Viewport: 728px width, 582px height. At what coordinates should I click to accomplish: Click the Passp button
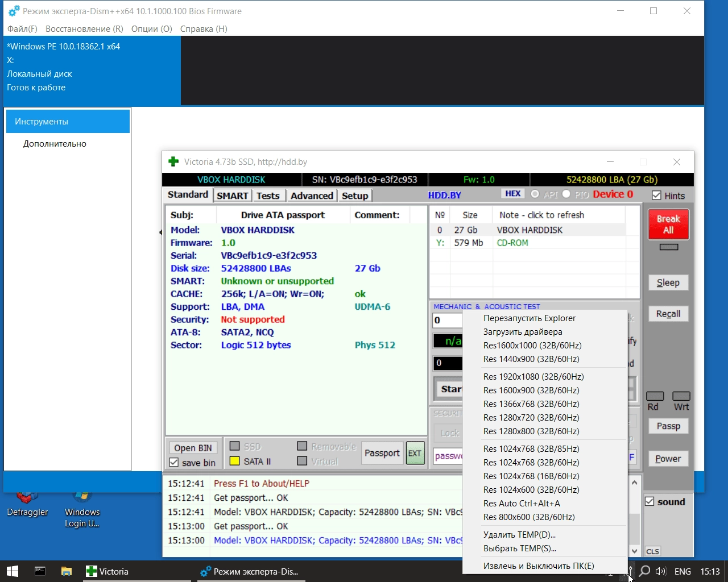point(668,426)
